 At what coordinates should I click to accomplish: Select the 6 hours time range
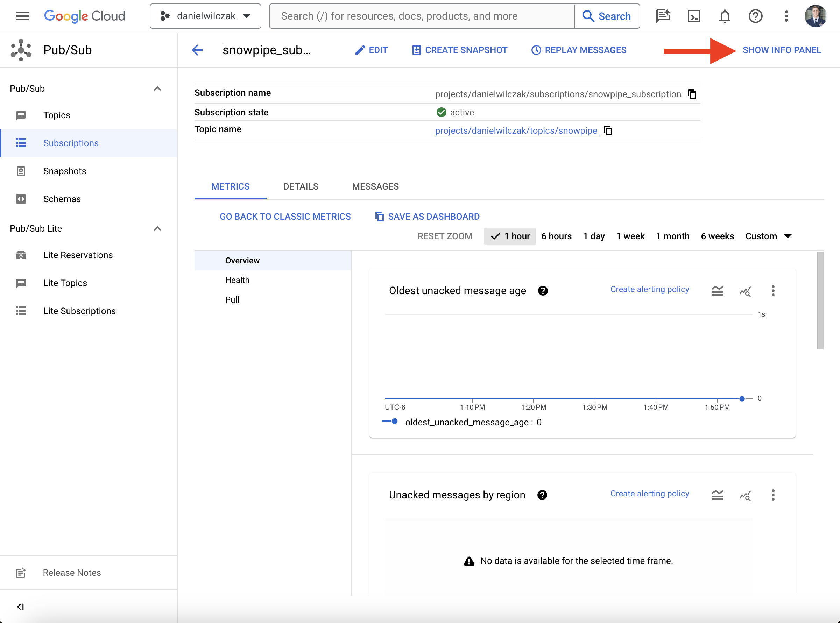coord(556,236)
